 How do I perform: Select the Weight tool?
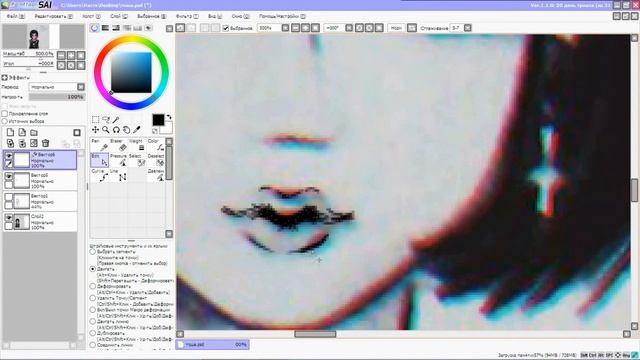coord(137,145)
